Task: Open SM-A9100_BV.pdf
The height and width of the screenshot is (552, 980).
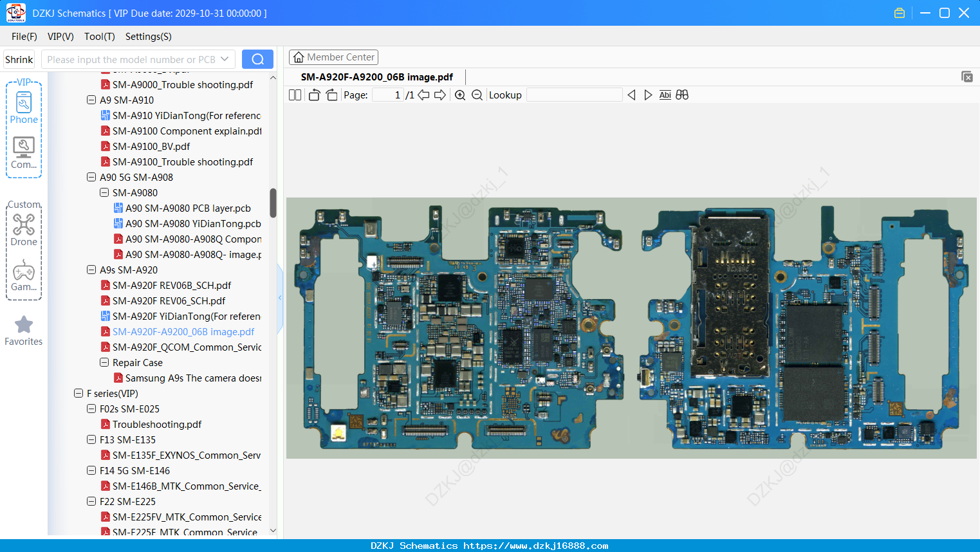Action: point(151,147)
